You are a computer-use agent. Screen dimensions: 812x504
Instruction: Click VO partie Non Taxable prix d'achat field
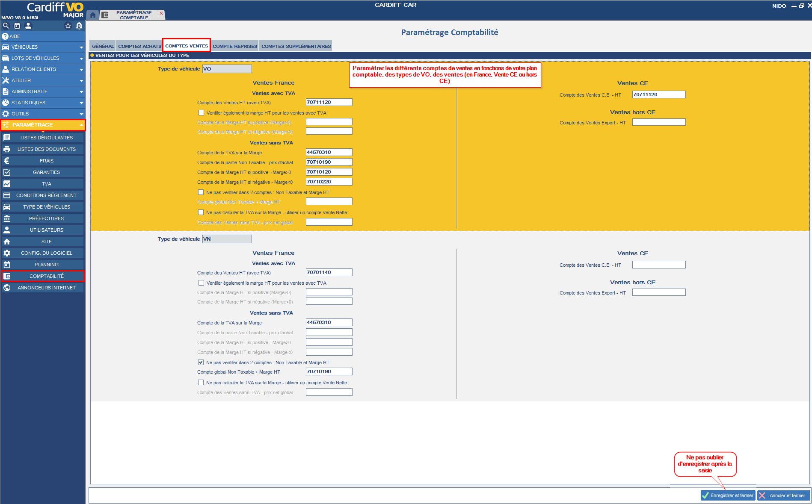click(x=329, y=162)
